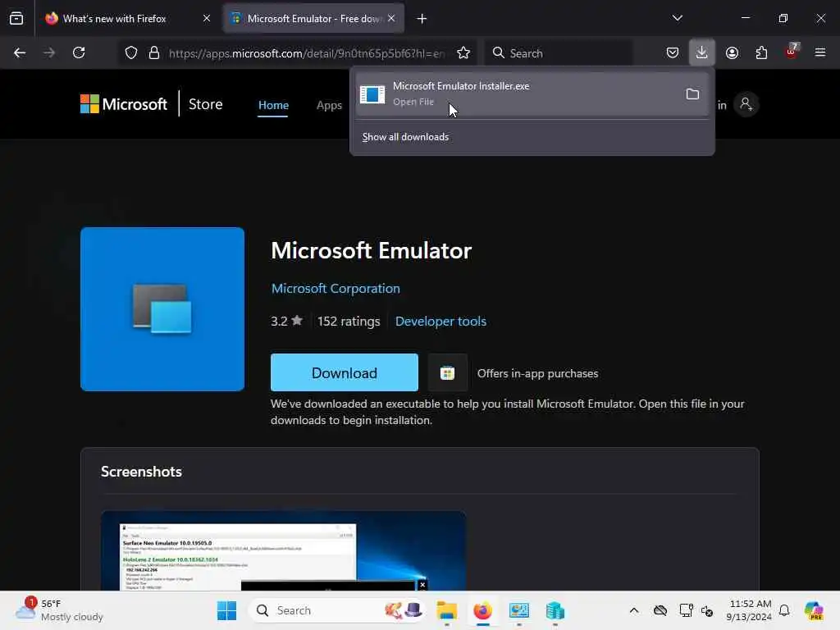Click the apps.microsoft.com URL address field
The height and width of the screenshot is (630, 840).
click(307, 53)
